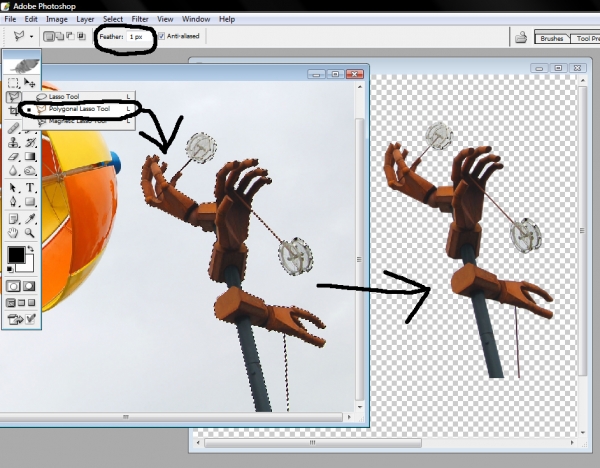Open the File Browser icon in options bar

tap(521, 37)
